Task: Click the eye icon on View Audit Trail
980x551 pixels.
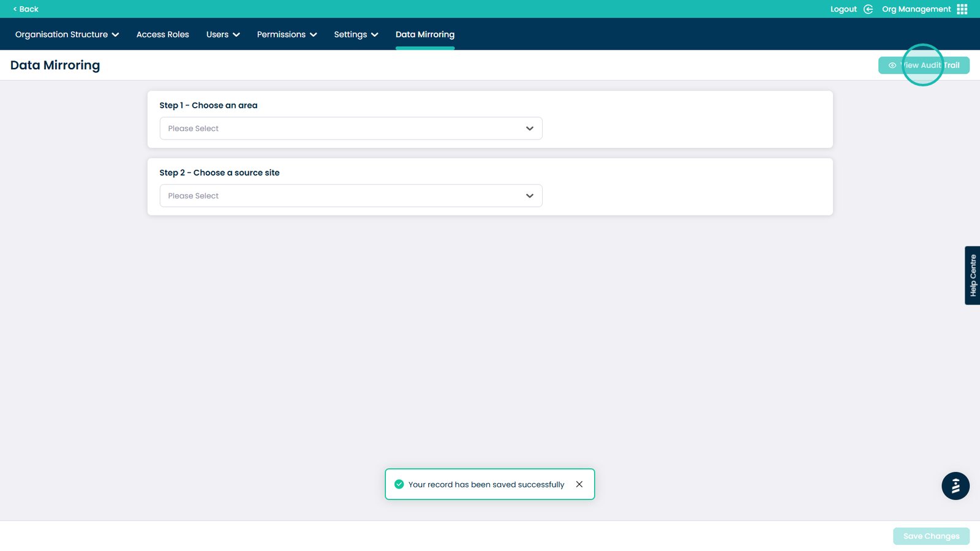Action: coord(892,66)
